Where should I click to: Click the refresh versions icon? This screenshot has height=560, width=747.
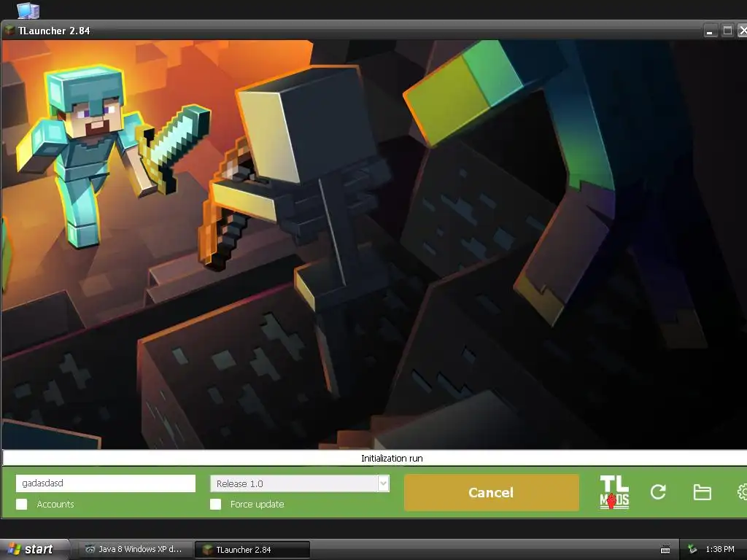pos(658,492)
